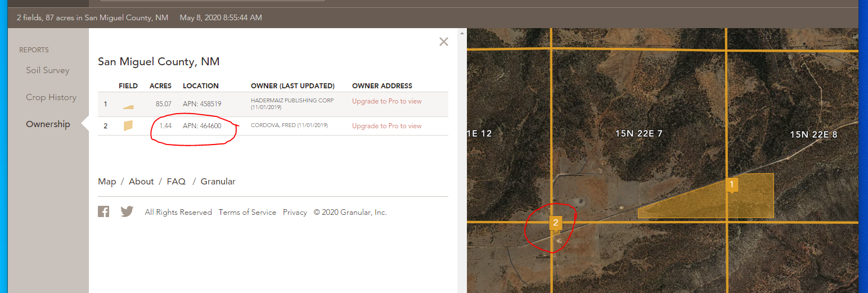Open the Soil Survey report
Screen dimensions: 868x293
point(48,70)
